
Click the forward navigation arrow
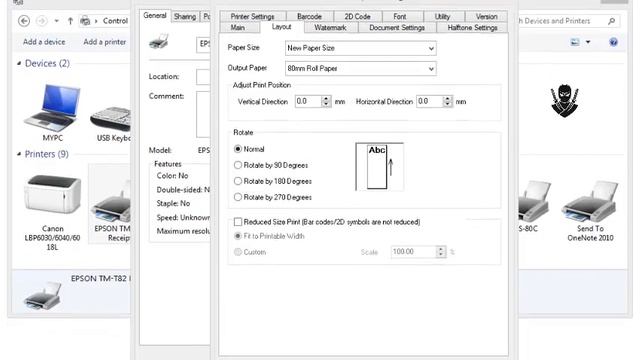(41, 21)
